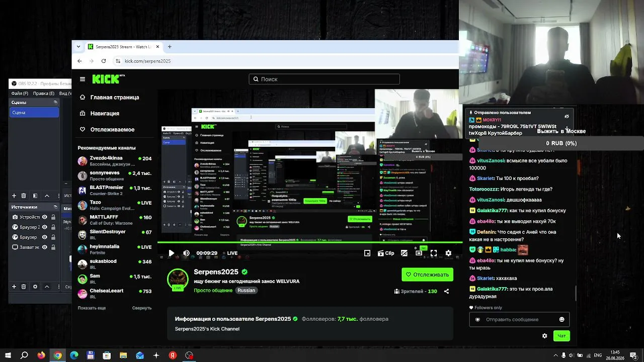The image size is (644, 362).
Task: Click the Kick search field
Action: pyautogui.click(x=324, y=79)
